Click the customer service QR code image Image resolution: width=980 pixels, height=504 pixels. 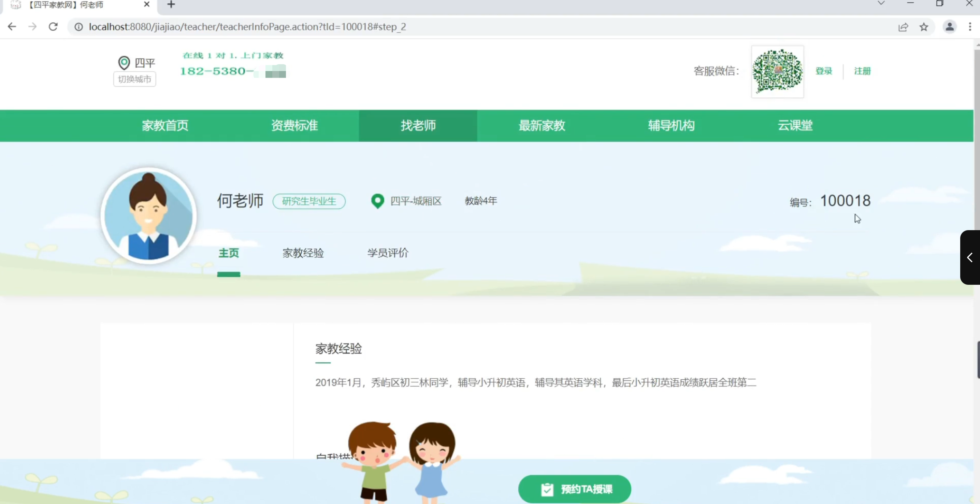777,71
